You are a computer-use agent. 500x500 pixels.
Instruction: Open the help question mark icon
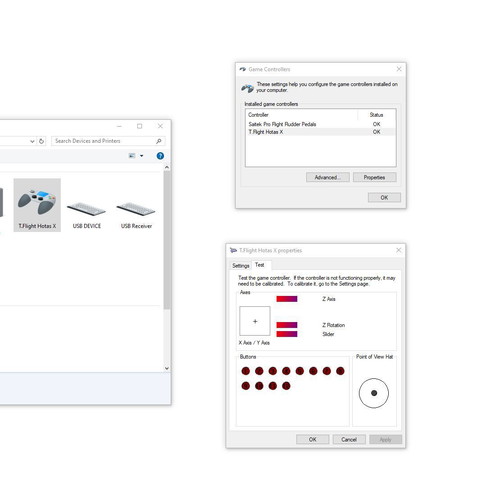pos(160,156)
